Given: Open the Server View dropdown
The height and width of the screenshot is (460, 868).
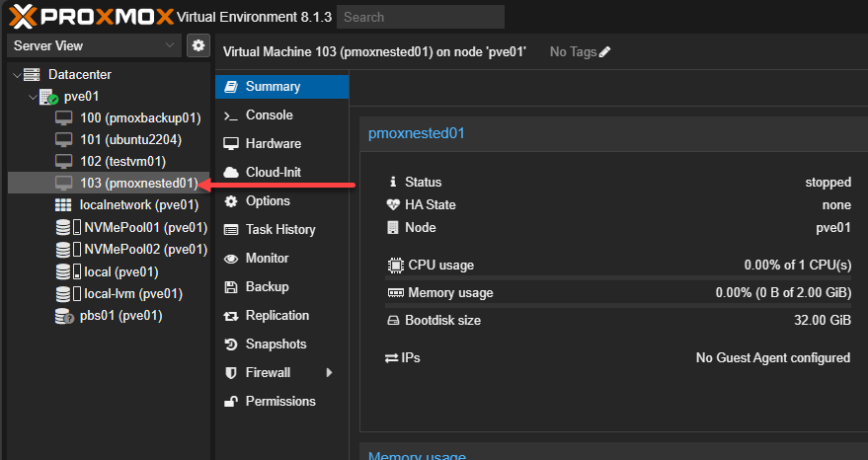Looking at the screenshot, I should (x=93, y=45).
